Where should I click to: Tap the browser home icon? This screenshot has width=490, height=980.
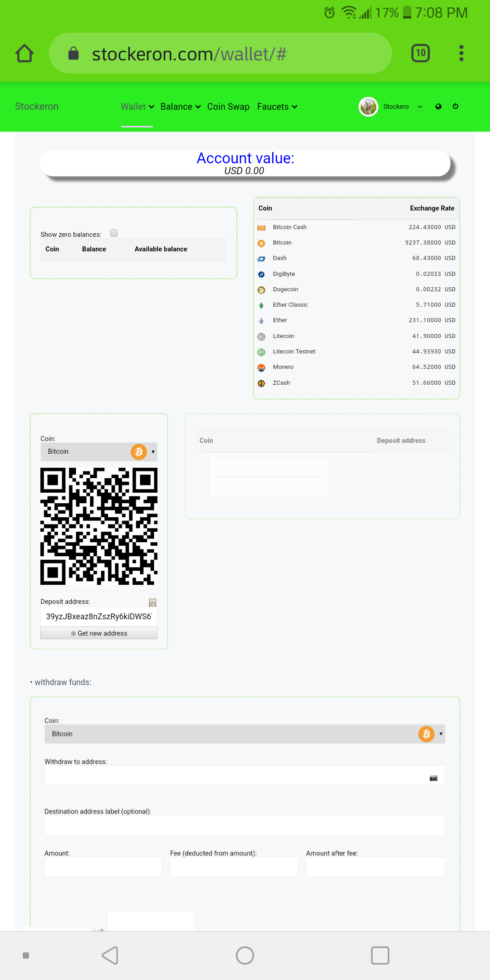(24, 53)
